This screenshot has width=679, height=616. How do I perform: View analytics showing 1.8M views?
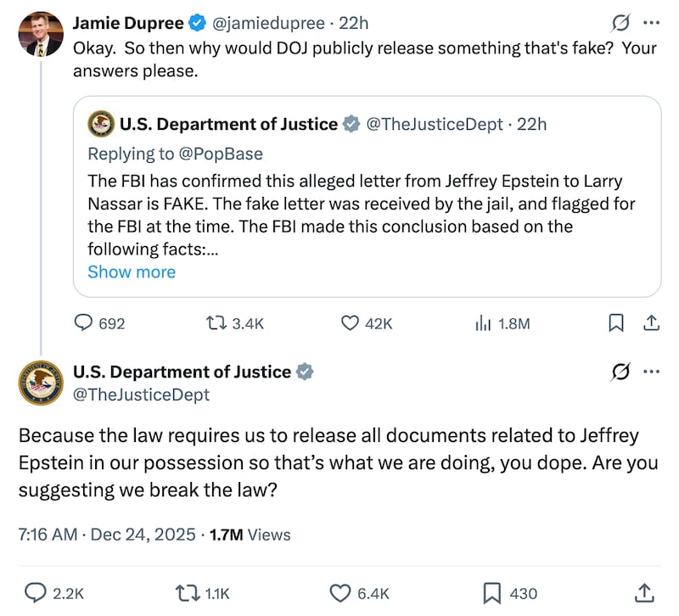[x=482, y=323]
